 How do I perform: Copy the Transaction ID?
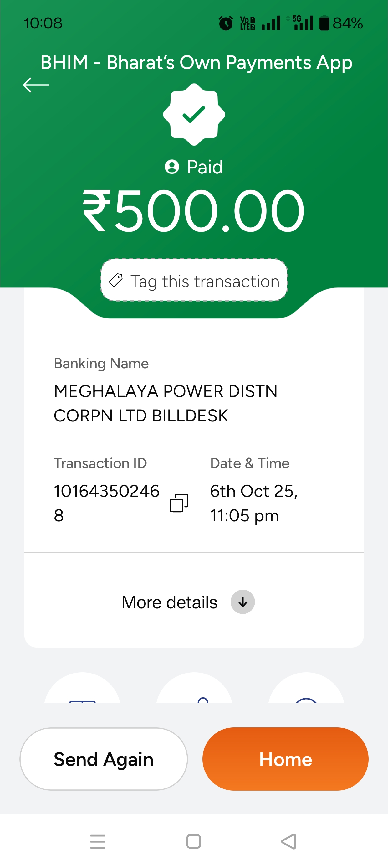pos(179,503)
